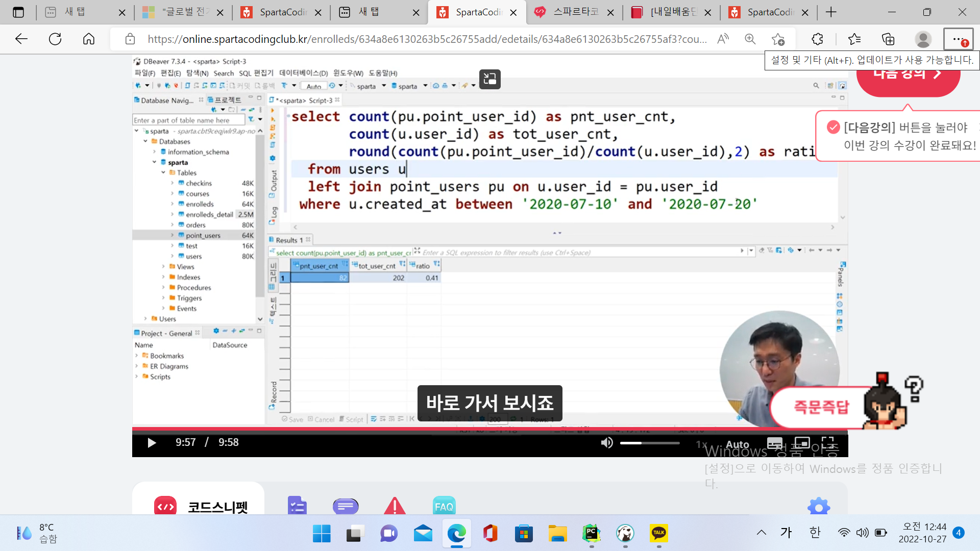This screenshot has height=551, width=980.
Task: Enter fullscreen video mode
Action: tap(827, 442)
